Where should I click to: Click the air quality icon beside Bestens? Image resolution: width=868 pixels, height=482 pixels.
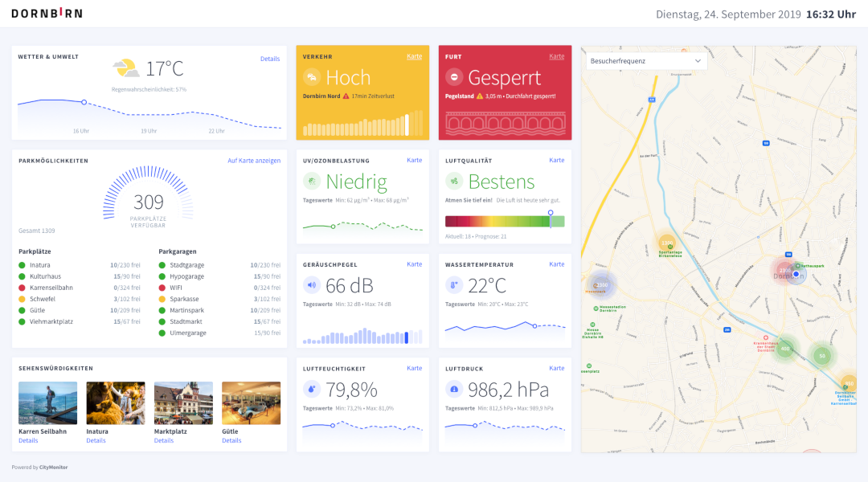click(x=454, y=182)
